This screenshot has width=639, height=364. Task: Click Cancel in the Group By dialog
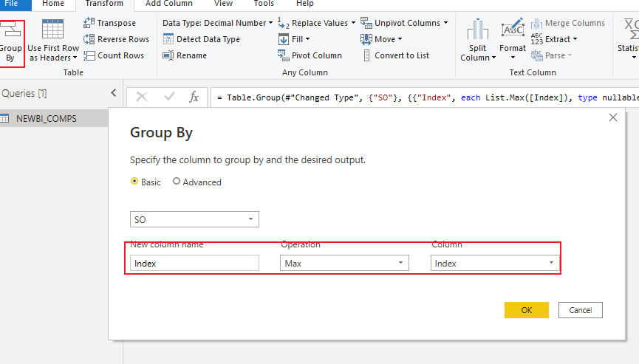coord(581,310)
